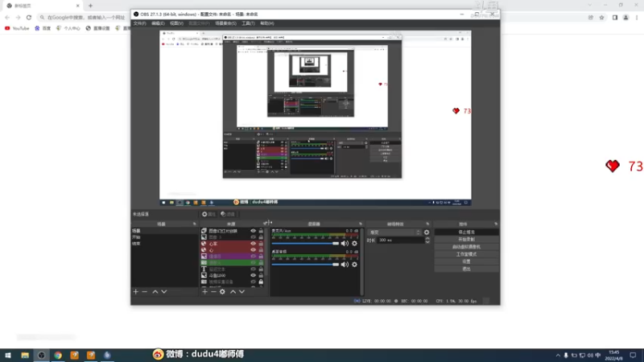Screen dimensions: 644x362
Task: Open Chrome tab search dropdown
Action: 590,6
